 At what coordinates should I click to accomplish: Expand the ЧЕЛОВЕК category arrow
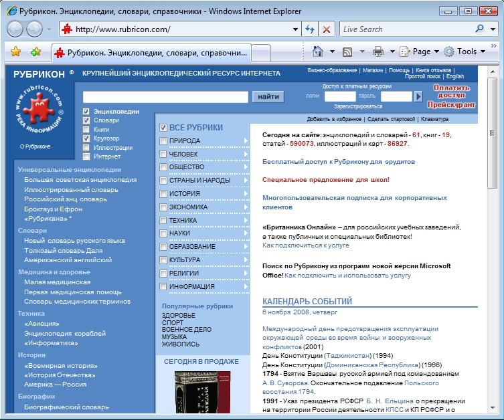click(x=246, y=154)
